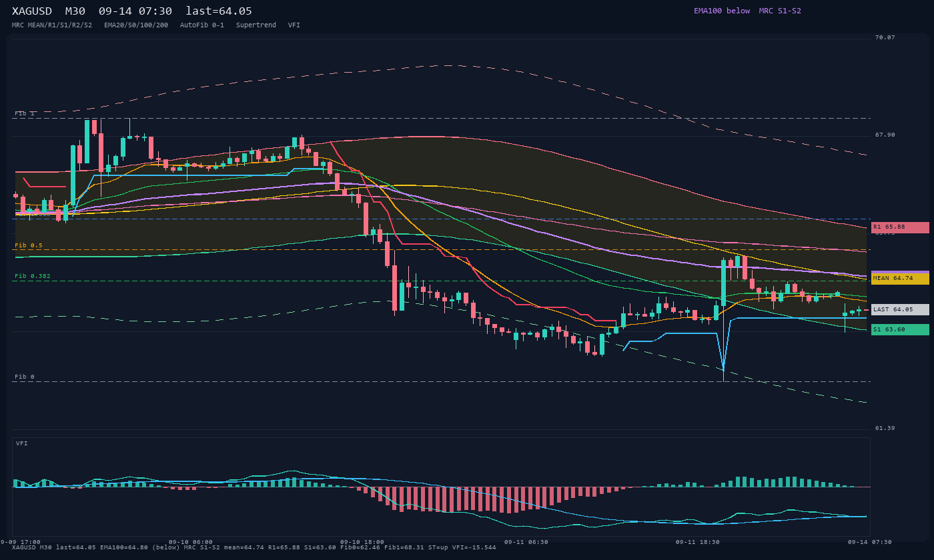Select the 09-11 18:30 time axis label
This screenshot has width=934, height=560.
(698, 542)
